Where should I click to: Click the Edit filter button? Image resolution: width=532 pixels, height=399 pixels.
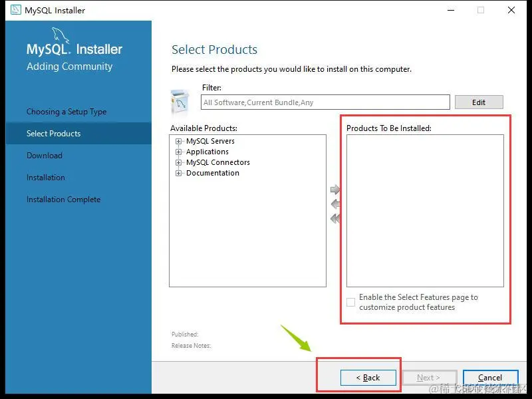[x=479, y=102]
